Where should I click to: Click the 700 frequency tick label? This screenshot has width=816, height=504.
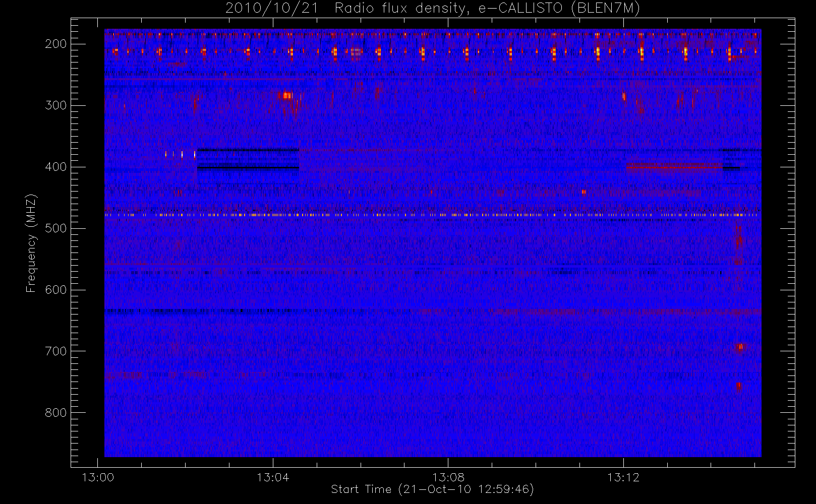[56, 351]
